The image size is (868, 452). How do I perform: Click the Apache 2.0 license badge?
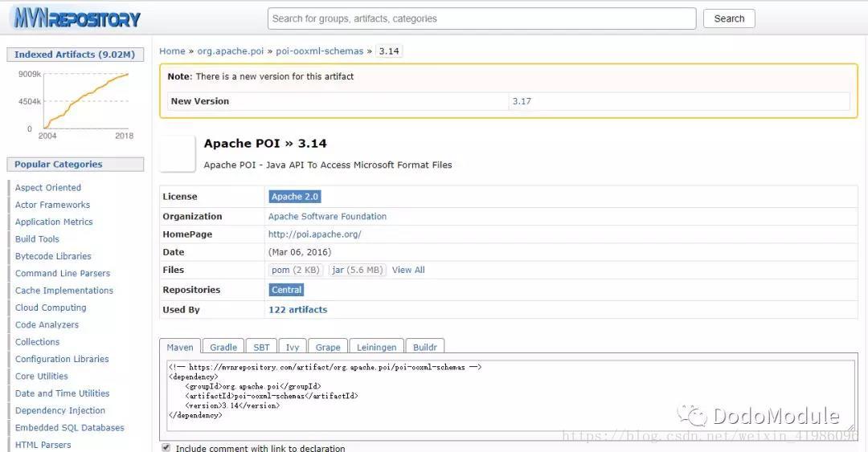coord(294,197)
